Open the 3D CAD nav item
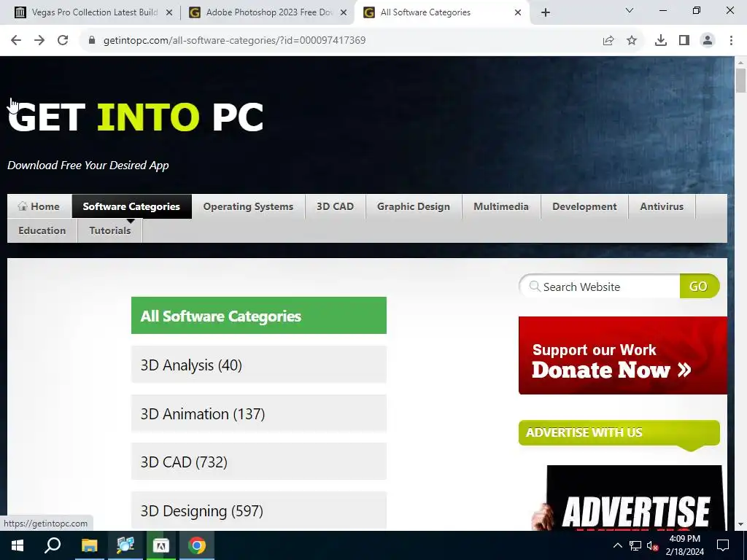This screenshot has height=560, width=747. (336, 206)
